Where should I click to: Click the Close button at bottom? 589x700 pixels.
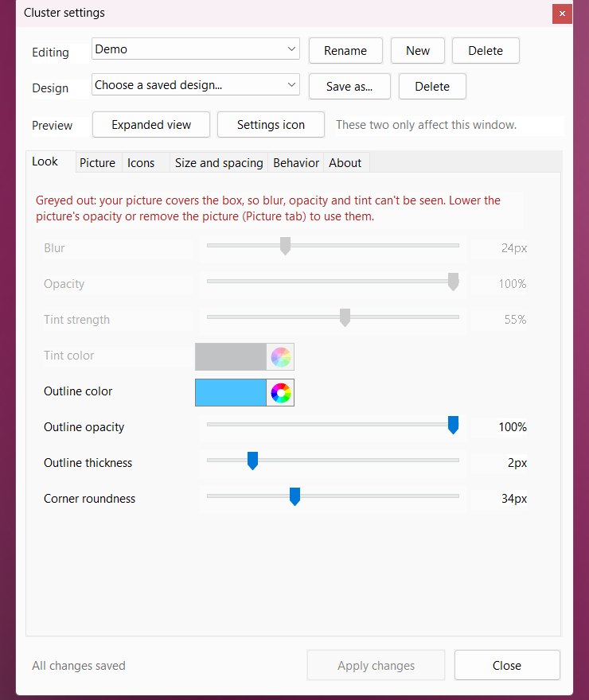click(507, 666)
